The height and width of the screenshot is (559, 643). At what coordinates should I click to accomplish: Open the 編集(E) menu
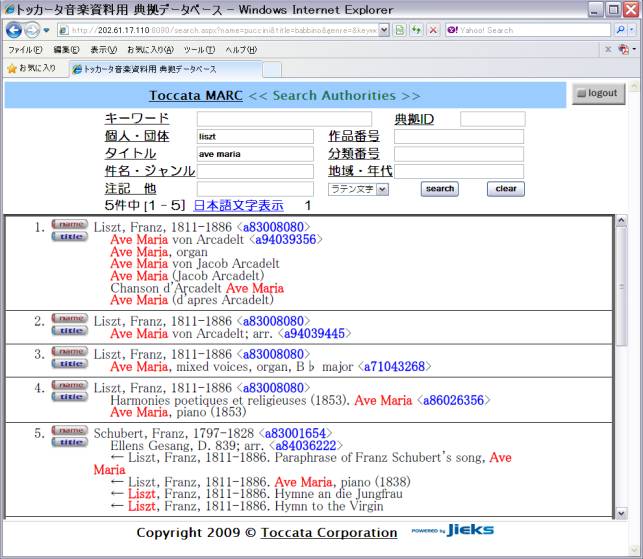coord(66,50)
